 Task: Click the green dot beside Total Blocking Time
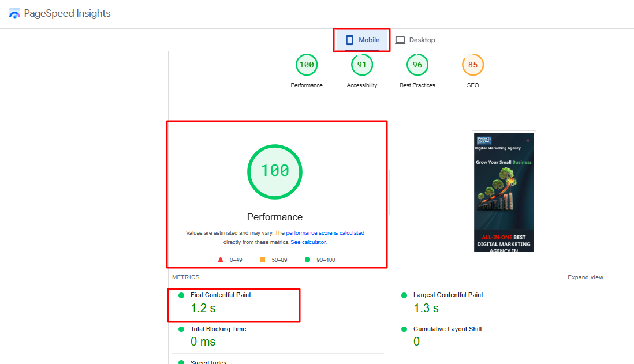point(181,329)
